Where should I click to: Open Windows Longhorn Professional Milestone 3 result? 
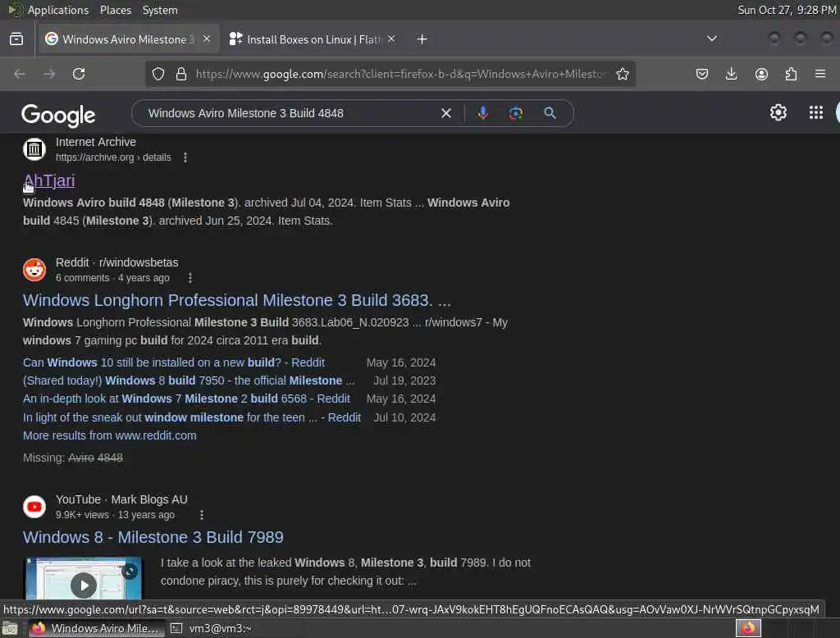coord(237,300)
